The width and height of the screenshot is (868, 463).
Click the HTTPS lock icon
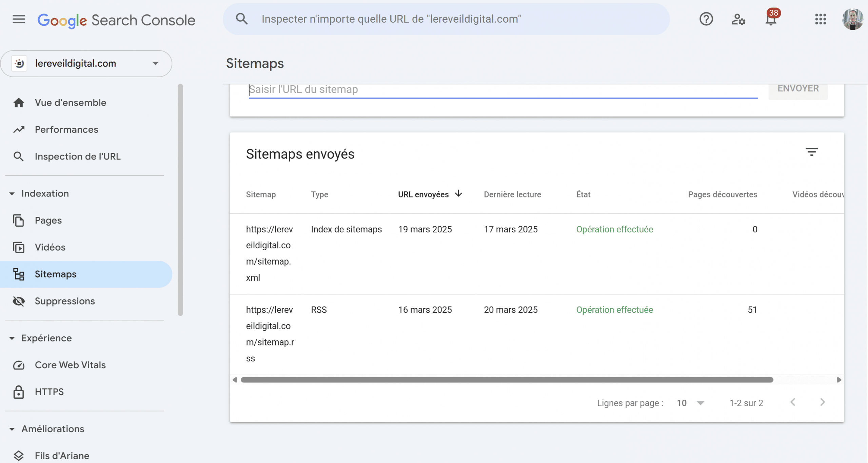click(19, 392)
